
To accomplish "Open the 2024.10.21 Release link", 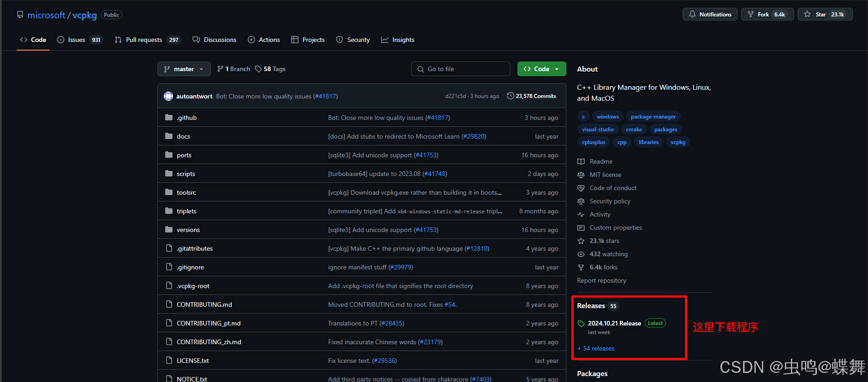I will point(614,323).
